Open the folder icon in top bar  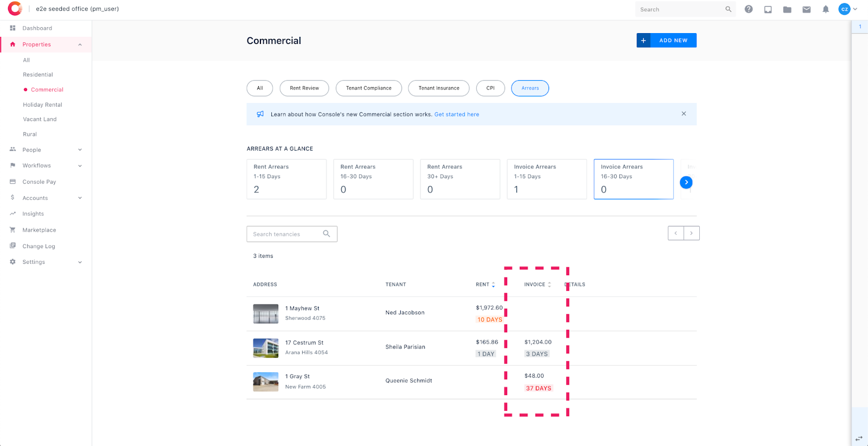pyautogui.click(x=787, y=9)
